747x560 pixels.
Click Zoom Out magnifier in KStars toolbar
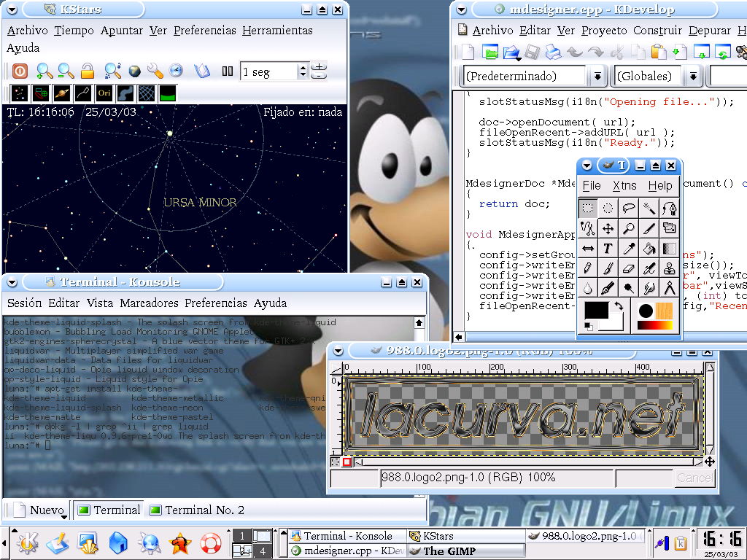pyautogui.click(x=66, y=71)
